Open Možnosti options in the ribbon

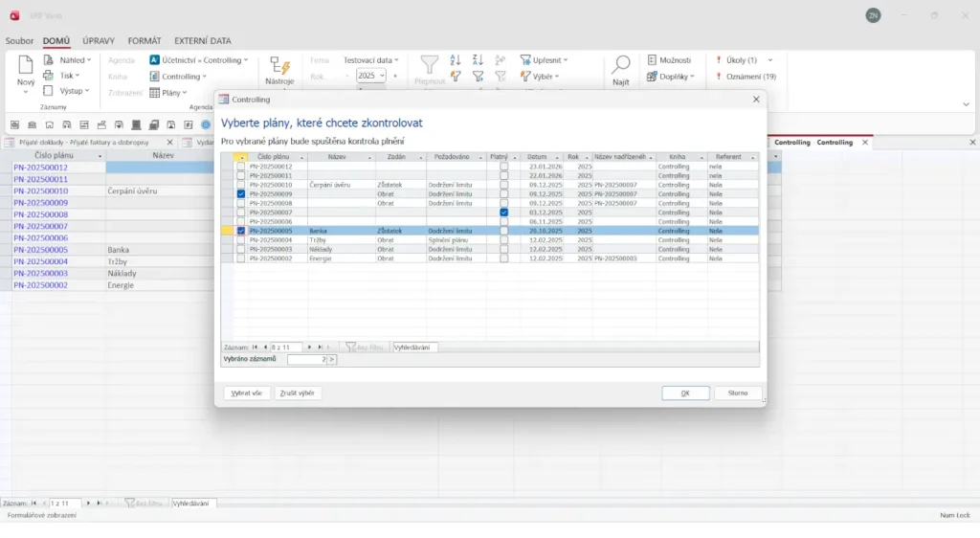668,59
